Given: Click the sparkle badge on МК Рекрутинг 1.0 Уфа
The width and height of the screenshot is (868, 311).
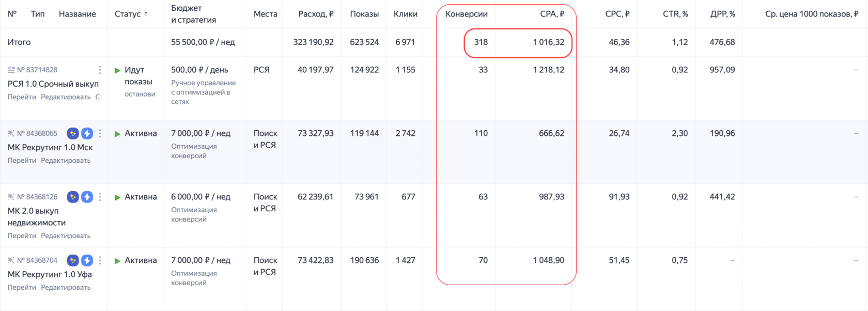Looking at the screenshot, I should point(73,260).
